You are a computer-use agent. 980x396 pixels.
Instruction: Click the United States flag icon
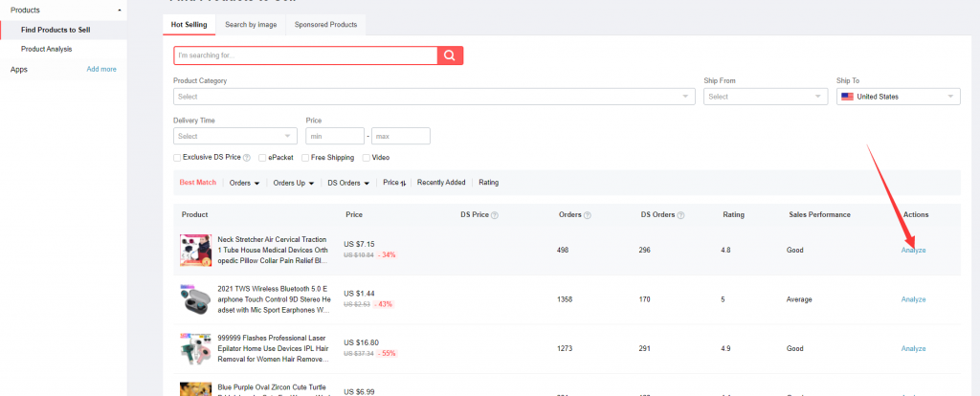point(847,97)
